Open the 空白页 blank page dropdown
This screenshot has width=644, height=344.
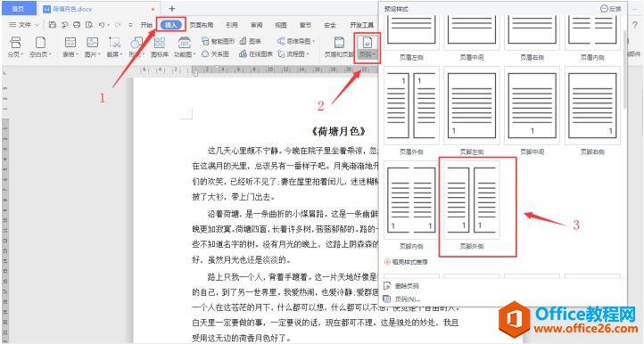pos(40,47)
